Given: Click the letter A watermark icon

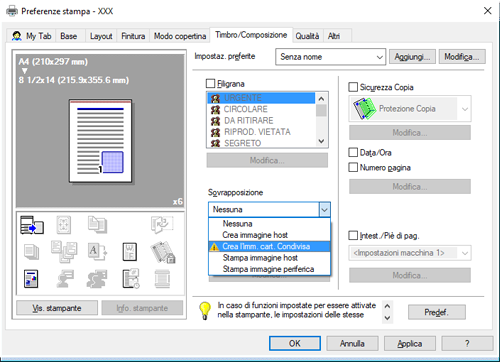Looking at the screenshot, I should 97,252.
